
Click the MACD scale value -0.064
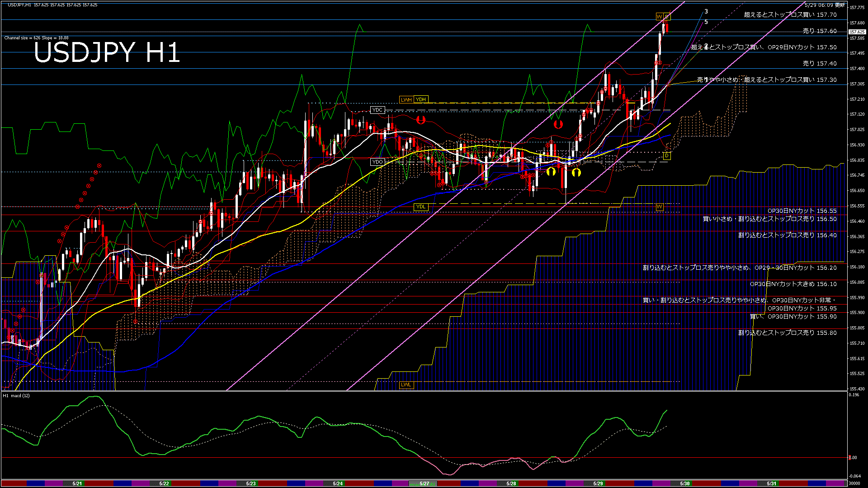tap(855, 476)
